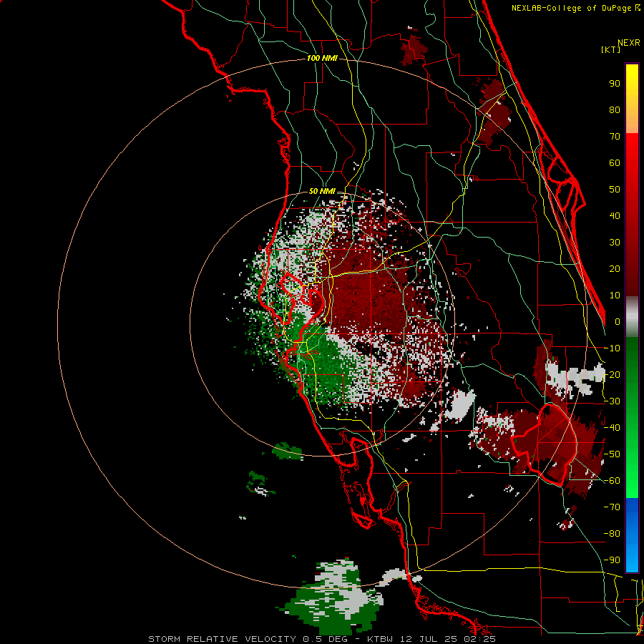Viewport: 644px width, 644px height.
Task: Select the positive 90 scale value
Action: 615,84
